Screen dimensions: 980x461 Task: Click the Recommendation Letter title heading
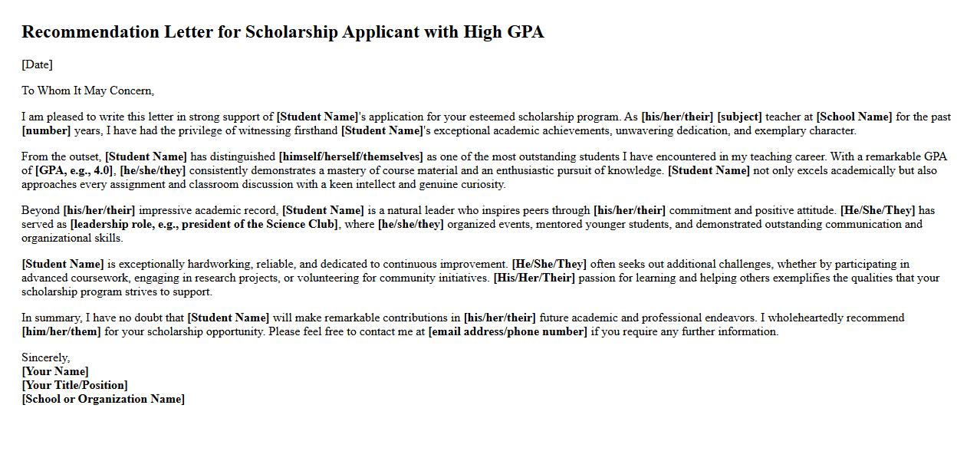coord(282,31)
